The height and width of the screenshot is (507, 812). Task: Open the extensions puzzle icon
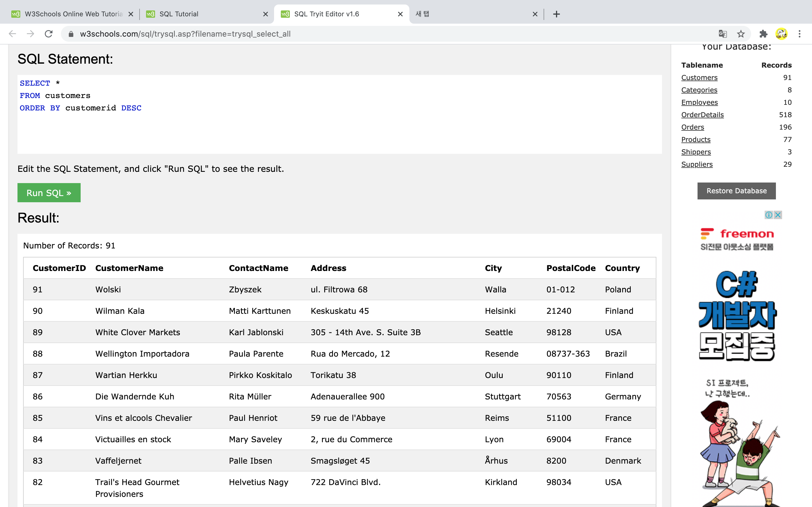click(763, 34)
